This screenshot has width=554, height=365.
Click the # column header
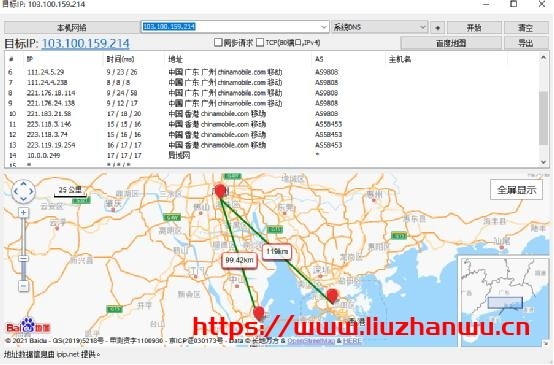(x=11, y=59)
